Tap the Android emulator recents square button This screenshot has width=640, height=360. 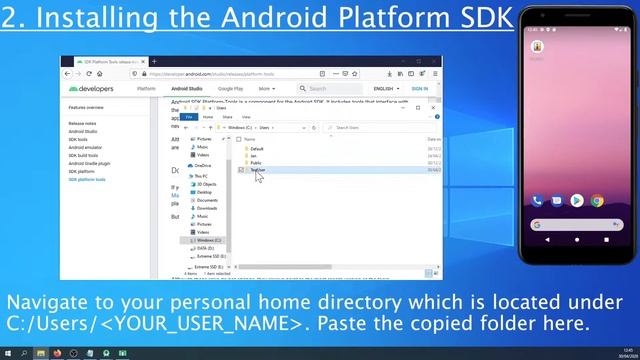tap(607, 240)
